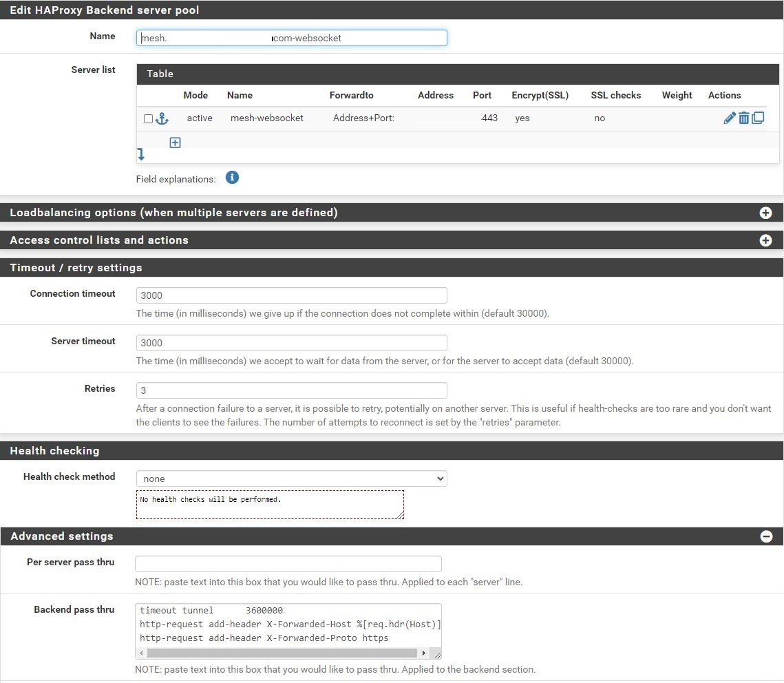
Task: Collapse the Advanced settings section
Action: tap(766, 536)
